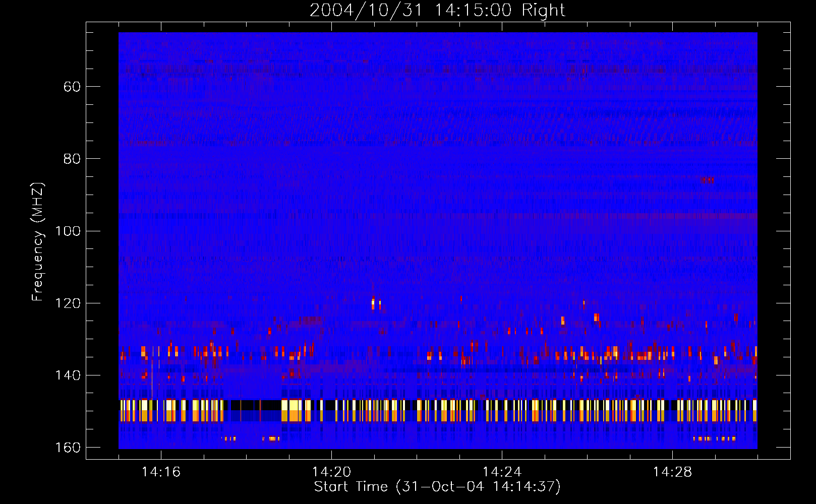Click the 'Start Time (31-Oct-04 14:14:37)' axis label
Image resolution: width=816 pixels, height=504 pixels.
(x=437, y=487)
